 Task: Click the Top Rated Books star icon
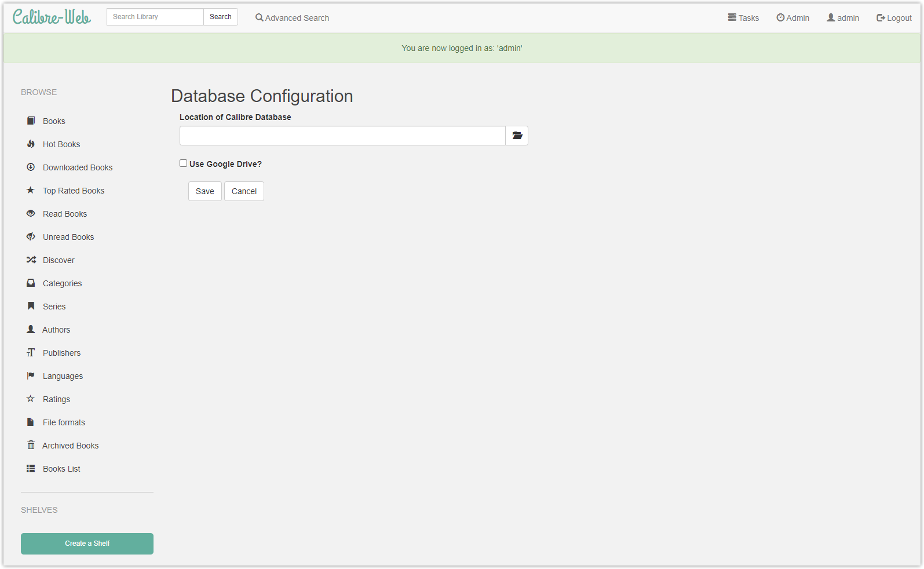[31, 190]
